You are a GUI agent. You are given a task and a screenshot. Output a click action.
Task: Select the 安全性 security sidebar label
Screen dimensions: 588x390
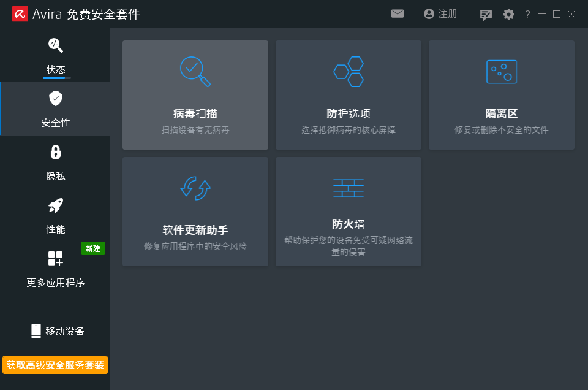(x=56, y=123)
